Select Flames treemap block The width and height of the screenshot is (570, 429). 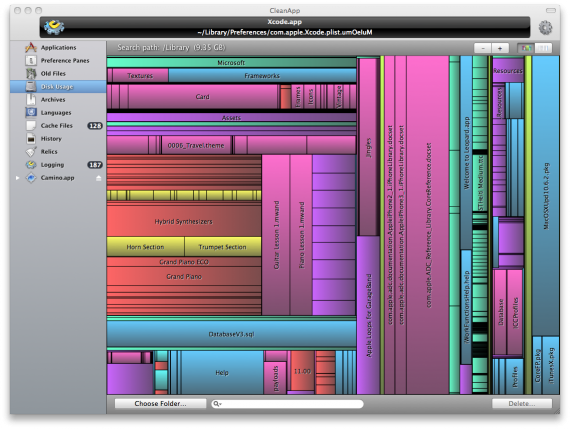click(297, 97)
